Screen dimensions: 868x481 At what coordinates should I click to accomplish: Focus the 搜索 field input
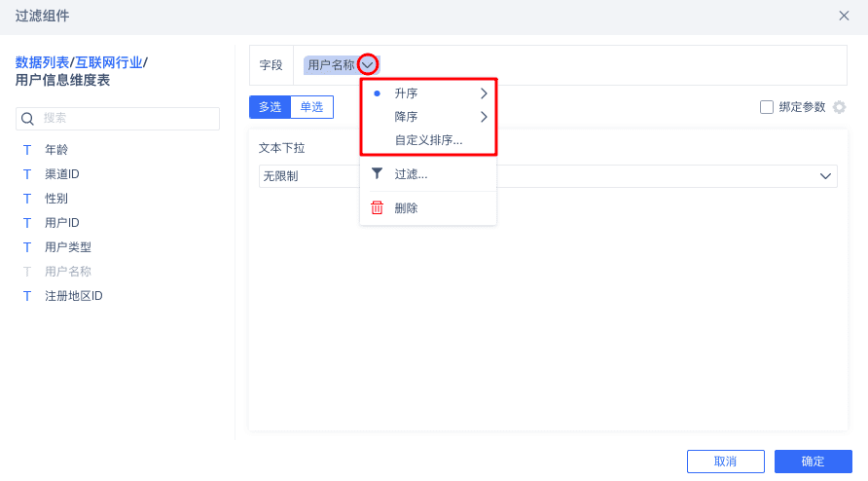[x=127, y=119]
